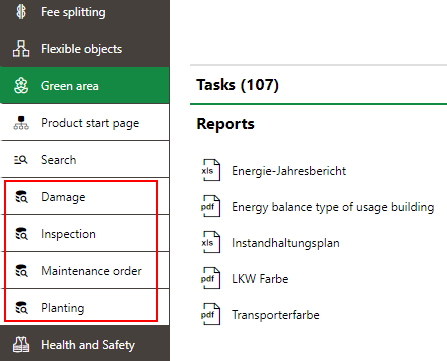Click the Green area flower icon
This screenshot has height=361, width=447.
21,86
